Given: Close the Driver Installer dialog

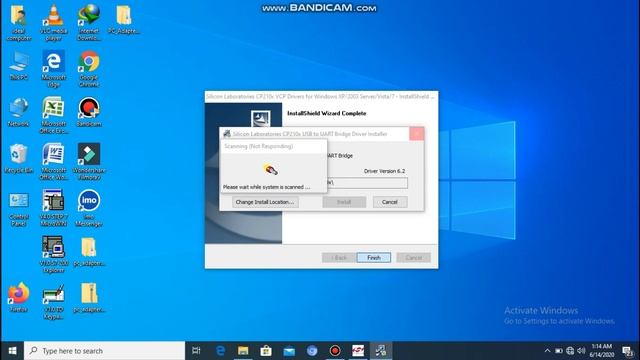Looking at the screenshot, I should tap(416, 134).
